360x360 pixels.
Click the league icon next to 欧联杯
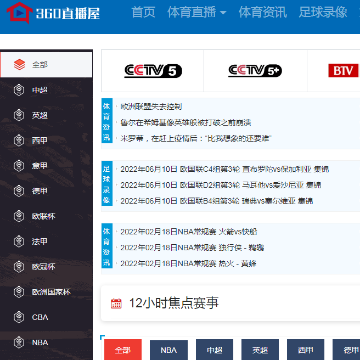click(x=19, y=216)
